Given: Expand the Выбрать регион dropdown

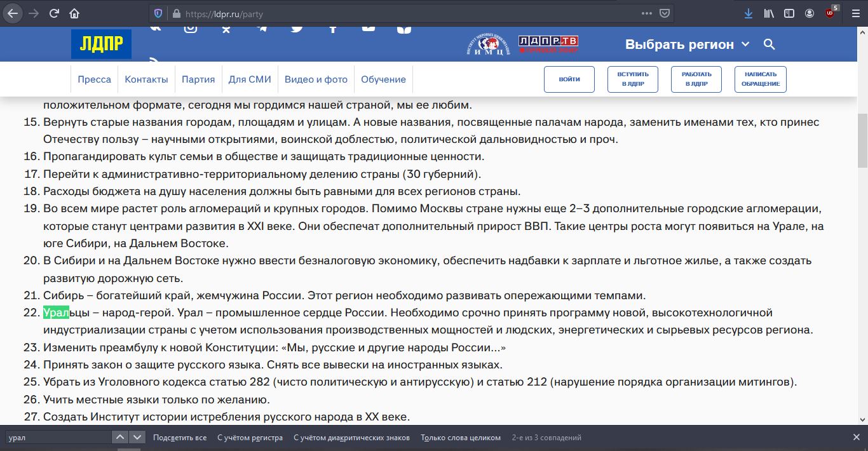Looking at the screenshot, I should tap(688, 44).
